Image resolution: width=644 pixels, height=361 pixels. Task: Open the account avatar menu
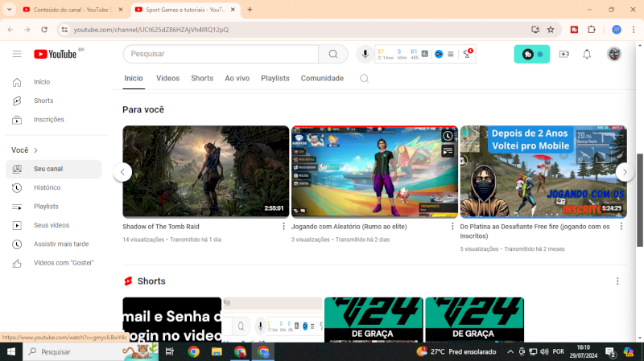click(x=613, y=54)
